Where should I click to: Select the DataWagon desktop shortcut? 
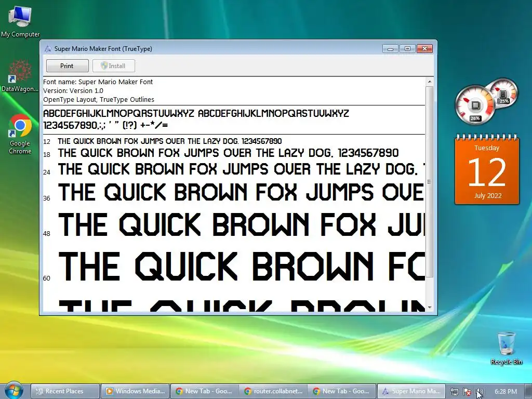point(20,76)
